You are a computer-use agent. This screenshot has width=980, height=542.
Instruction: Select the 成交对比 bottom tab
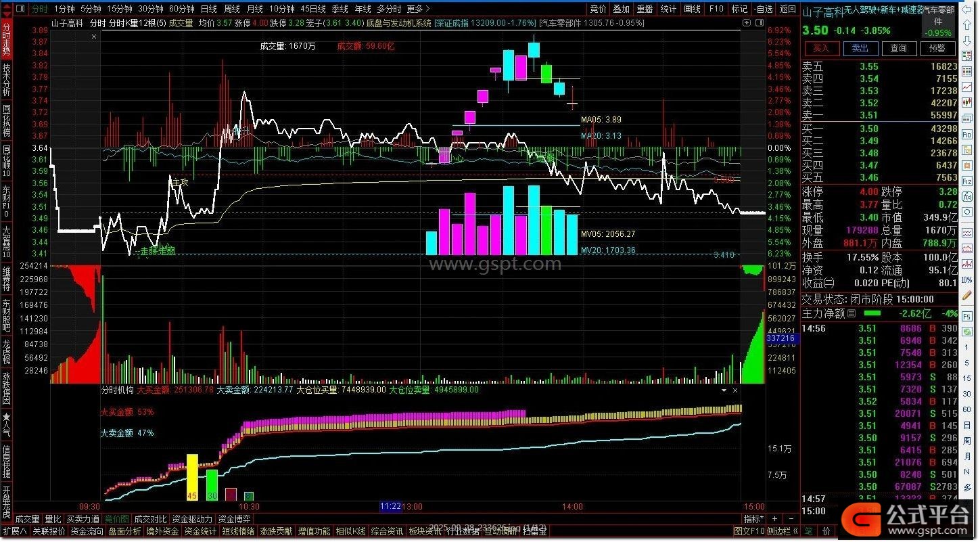150,519
